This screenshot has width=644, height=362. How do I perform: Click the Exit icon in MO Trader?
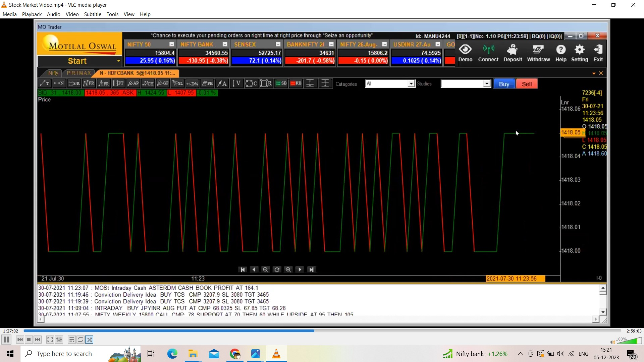(x=598, y=53)
